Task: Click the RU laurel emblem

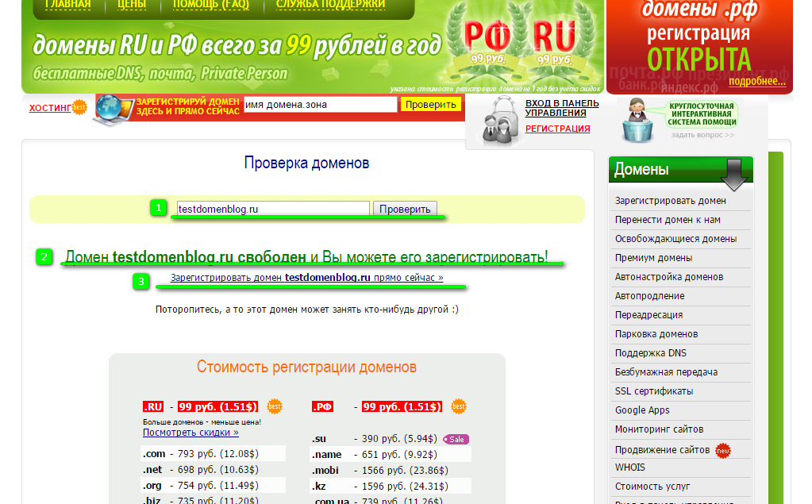Action: point(555,41)
